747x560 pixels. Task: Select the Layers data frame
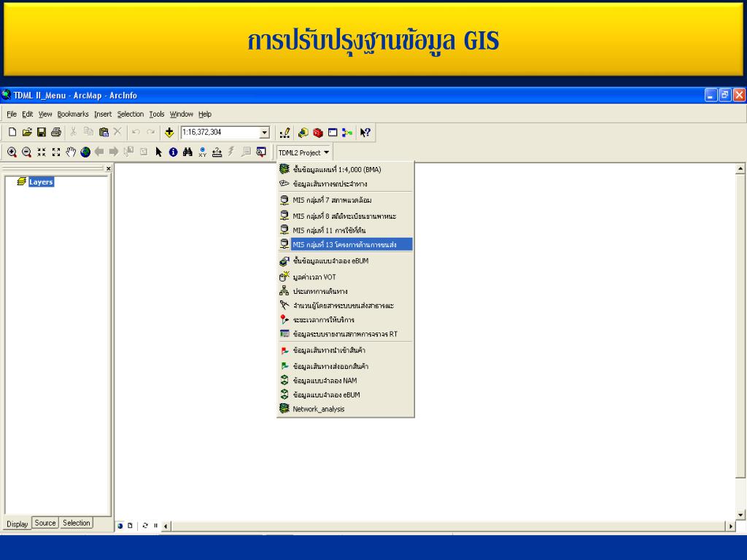click(x=41, y=182)
